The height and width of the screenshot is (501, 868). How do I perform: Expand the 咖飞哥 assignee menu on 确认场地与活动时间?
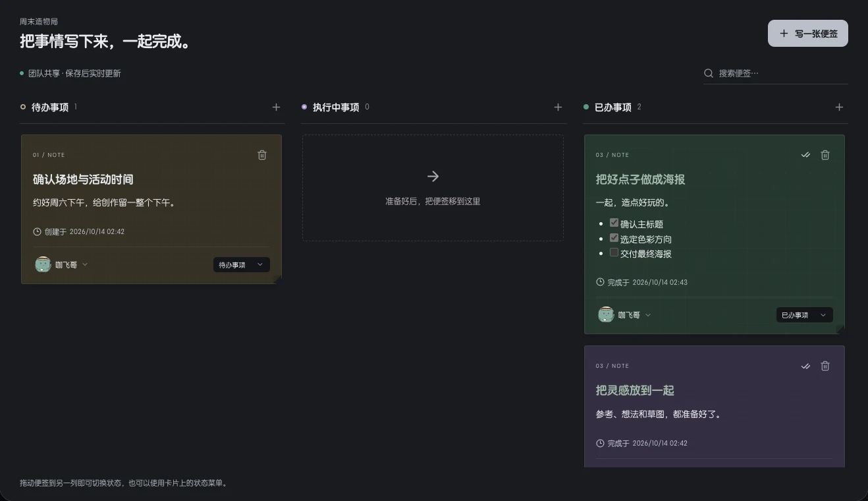(x=61, y=264)
